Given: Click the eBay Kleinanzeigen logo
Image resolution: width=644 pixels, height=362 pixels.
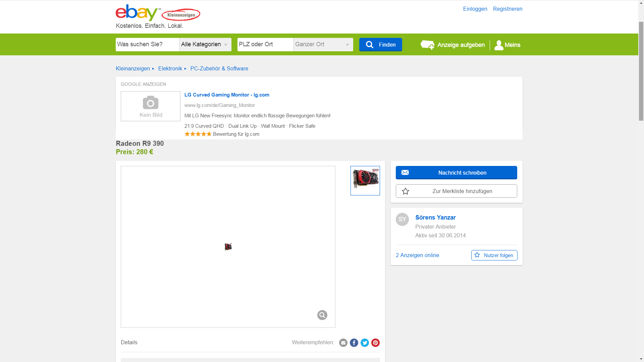Looking at the screenshot, I should (x=158, y=13).
